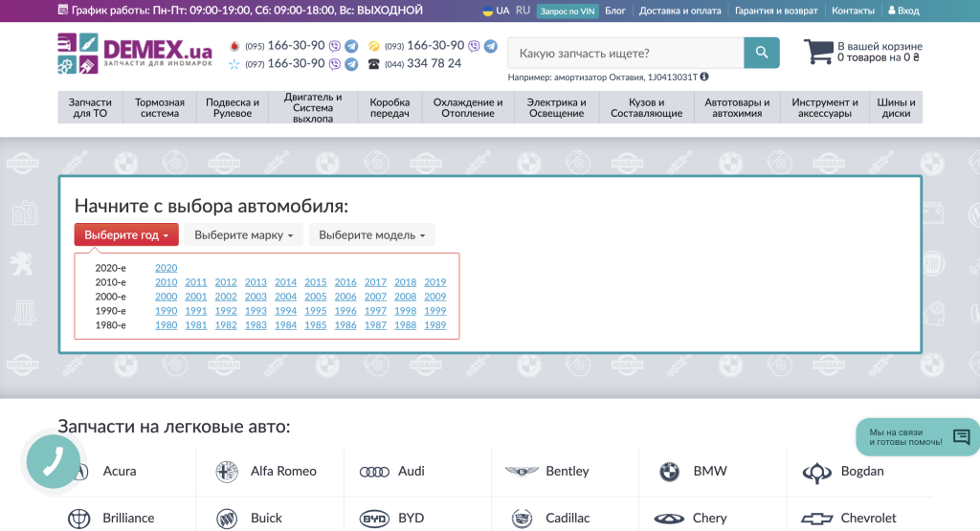Select year 2015

click(x=316, y=282)
